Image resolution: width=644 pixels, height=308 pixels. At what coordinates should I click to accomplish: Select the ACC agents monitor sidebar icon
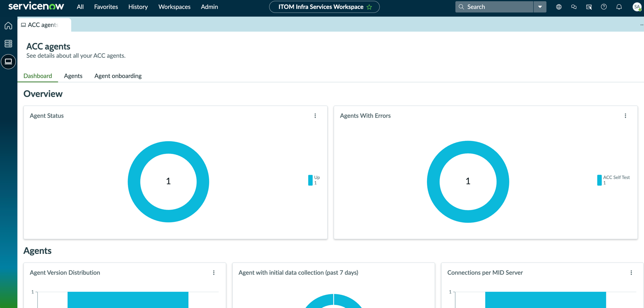(x=8, y=61)
